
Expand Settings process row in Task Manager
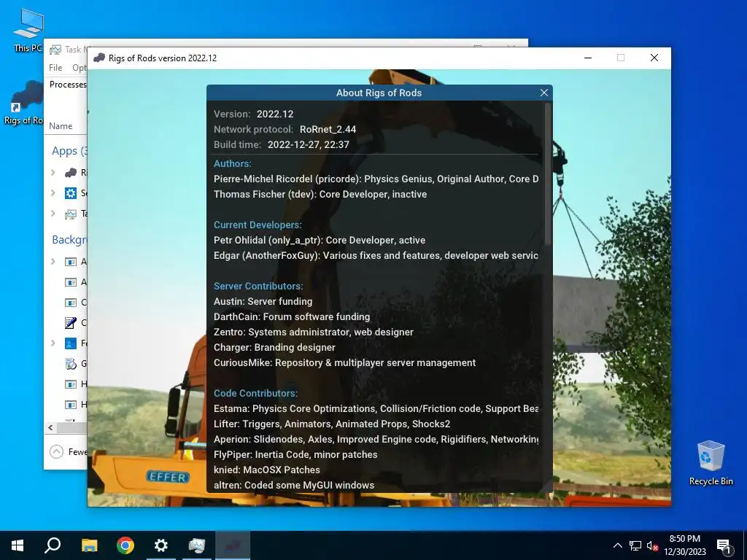(53, 192)
